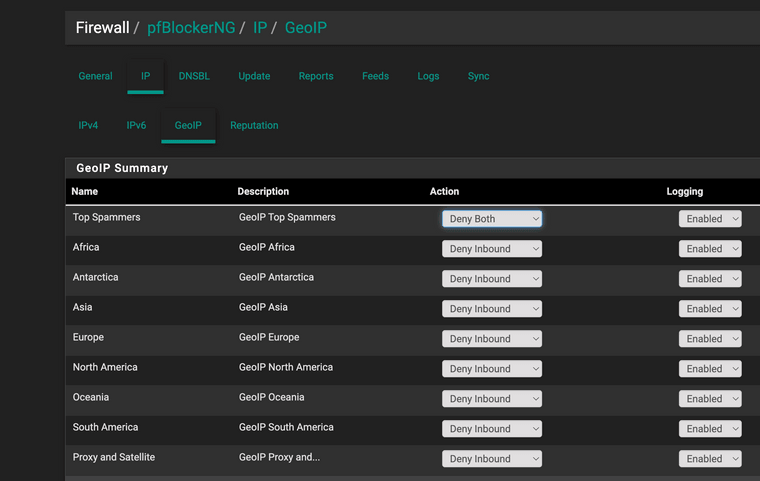This screenshot has height=481, width=760.
Task: Click the 'GeoIP Antarctica' description
Action: coord(276,277)
